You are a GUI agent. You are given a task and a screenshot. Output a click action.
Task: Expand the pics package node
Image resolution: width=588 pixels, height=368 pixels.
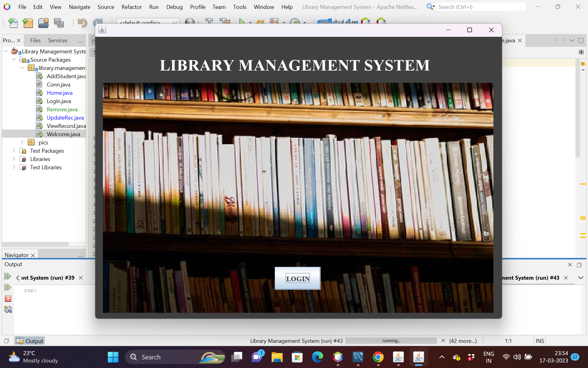click(x=22, y=142)
